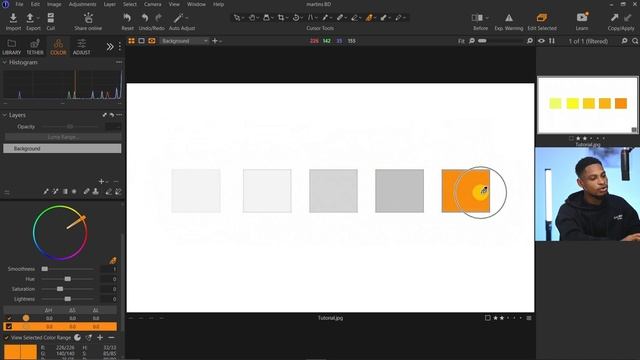
Task: Toggle Exposure Warning triangle
Action: coord(509,18)
